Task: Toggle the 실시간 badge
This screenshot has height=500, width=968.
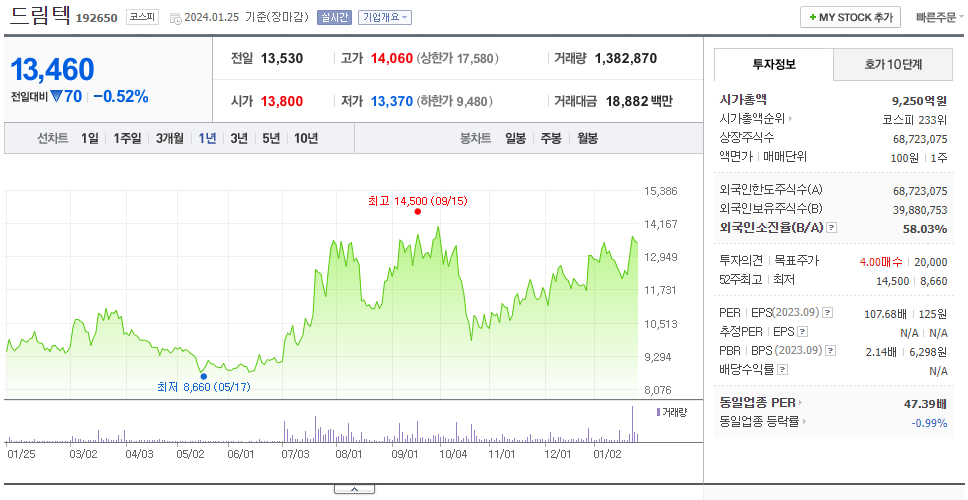Action: 334,17
